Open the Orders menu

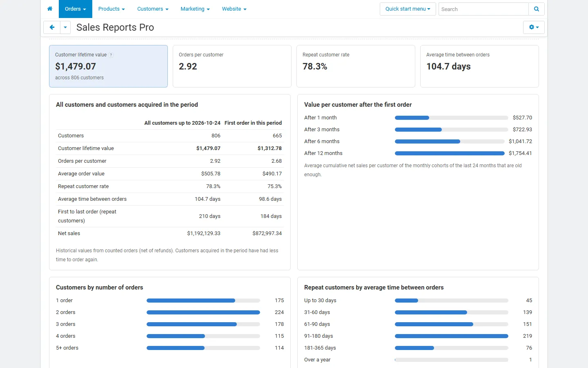pos(76,9)
